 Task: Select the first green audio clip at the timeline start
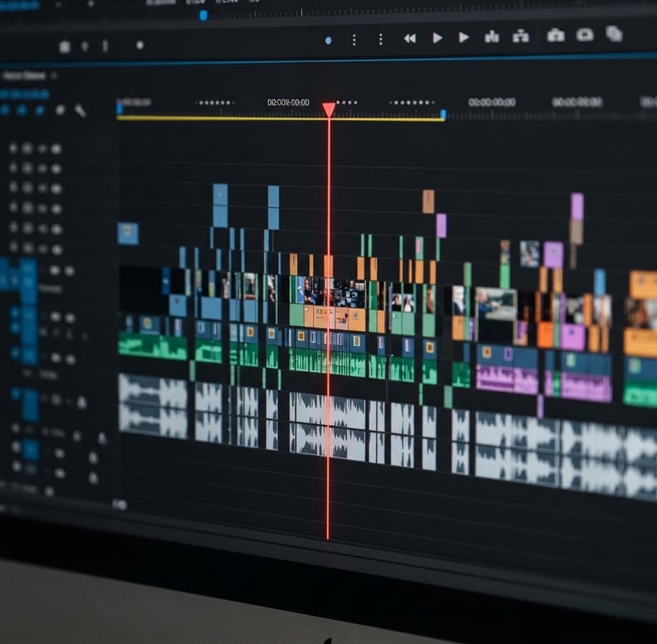click(x=152, y=346)
